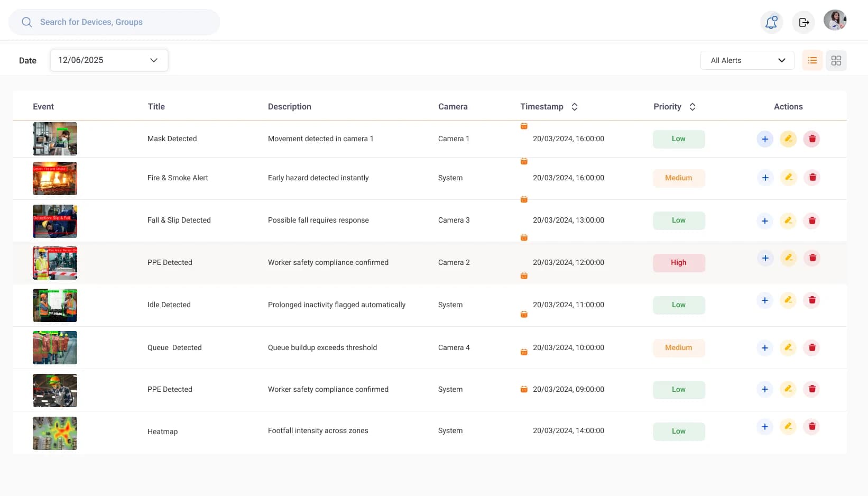Click the calendar icon beside the Queue Detected timestamp
868x496 pixels.
click(x=524, y=351)
